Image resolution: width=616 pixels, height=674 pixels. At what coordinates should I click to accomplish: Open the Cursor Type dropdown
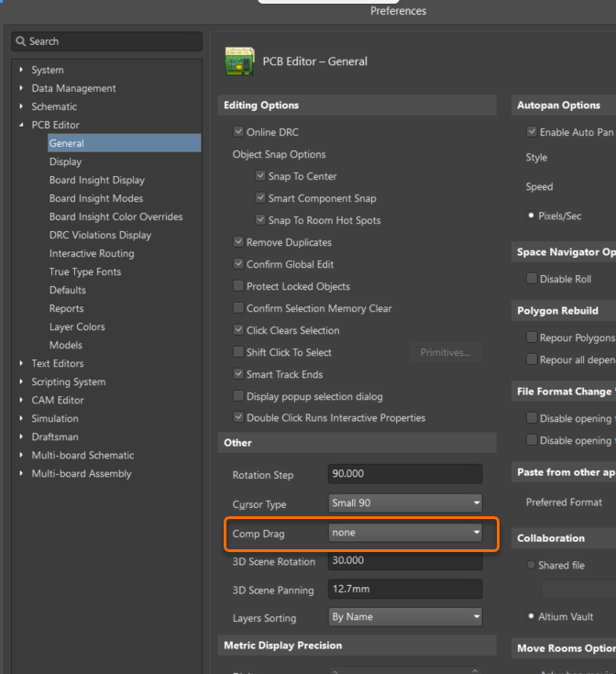click(x=405, y=503)
